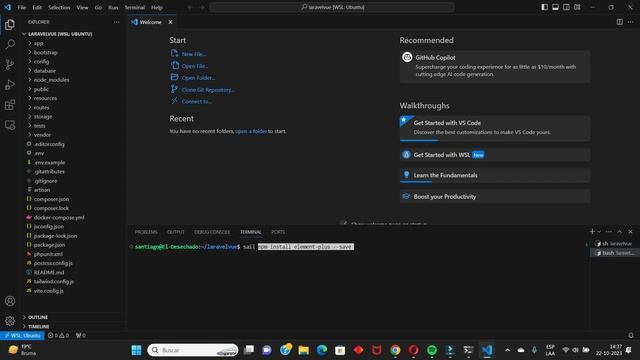
Task: Open the Extensions view
Action: pos(10,105)
